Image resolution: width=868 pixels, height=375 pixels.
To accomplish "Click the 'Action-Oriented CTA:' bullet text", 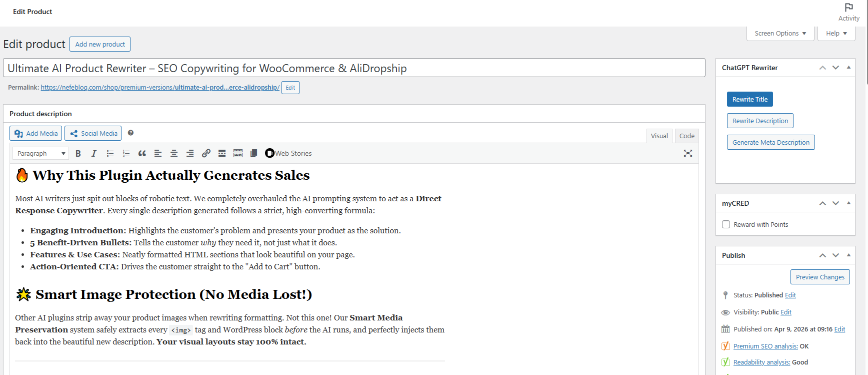I will click(74, 266).
